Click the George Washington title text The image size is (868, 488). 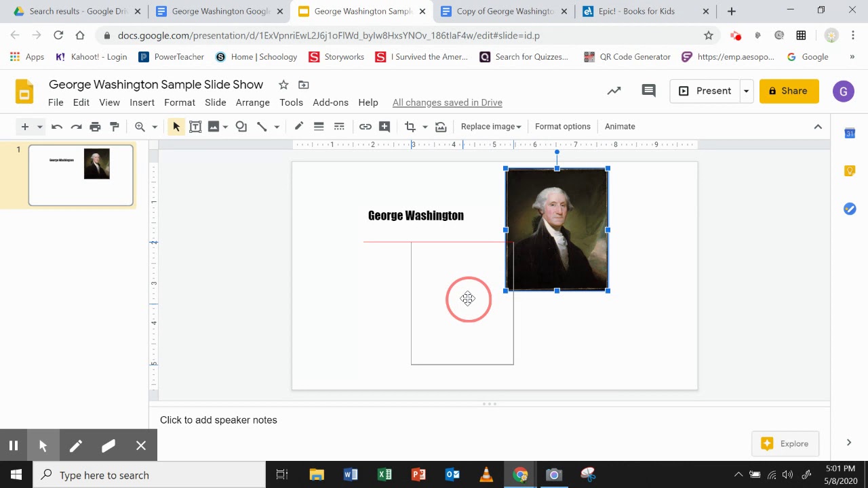coord(416,216)
